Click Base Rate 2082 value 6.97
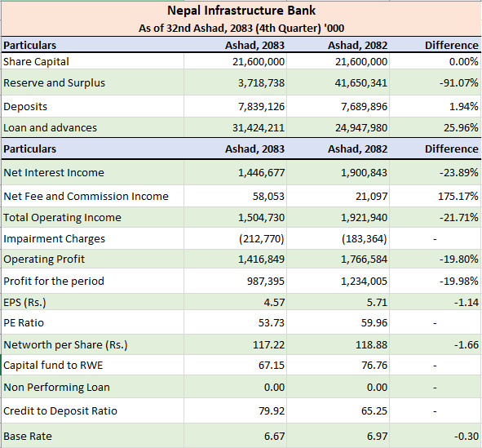The width and height of the screenshot is (482, 448). point(377,437)
